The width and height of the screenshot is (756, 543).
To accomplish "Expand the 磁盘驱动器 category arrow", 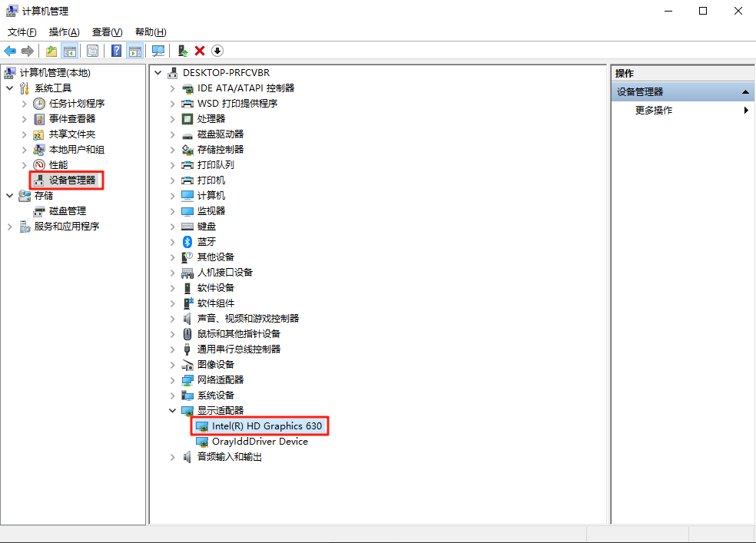I will click(x=172, y=134).
